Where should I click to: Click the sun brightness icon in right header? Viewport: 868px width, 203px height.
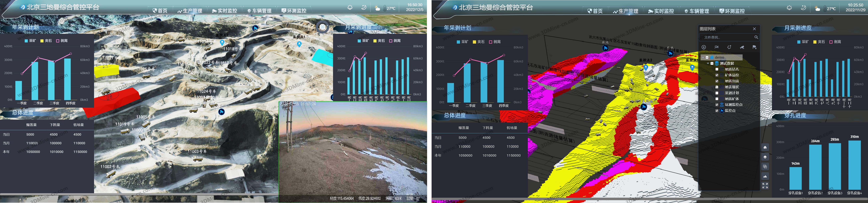pos(789,8)
